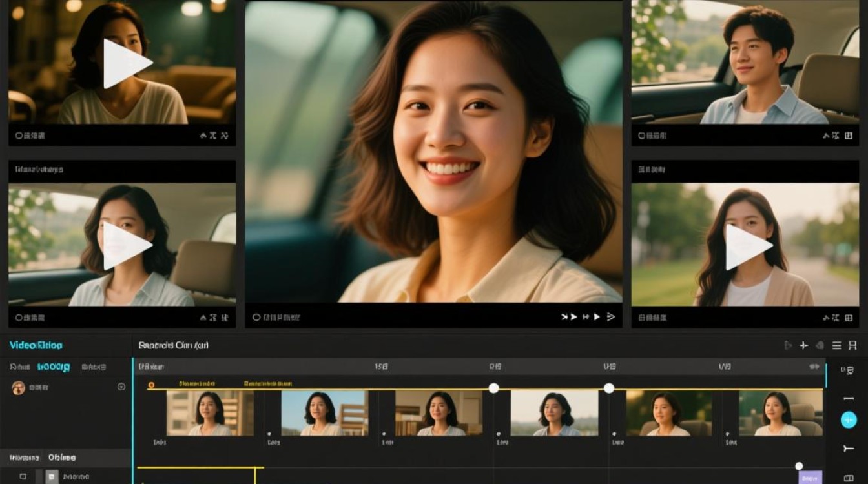Click the rightmost icon below the man-in-car clip
The image size is (868, 484).
tap(847, 136)
